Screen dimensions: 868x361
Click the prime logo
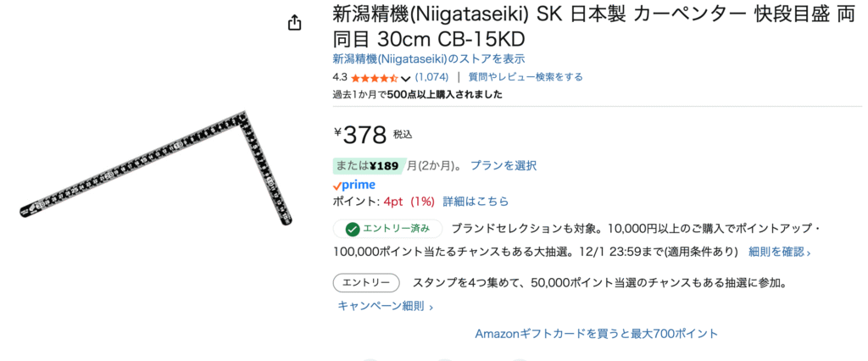354,185
